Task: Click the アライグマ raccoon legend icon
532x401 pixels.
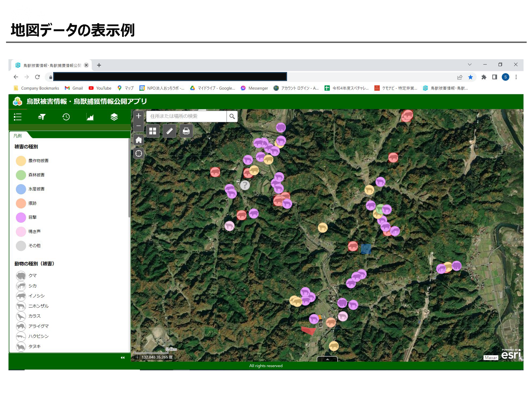Action: [21, 326]
